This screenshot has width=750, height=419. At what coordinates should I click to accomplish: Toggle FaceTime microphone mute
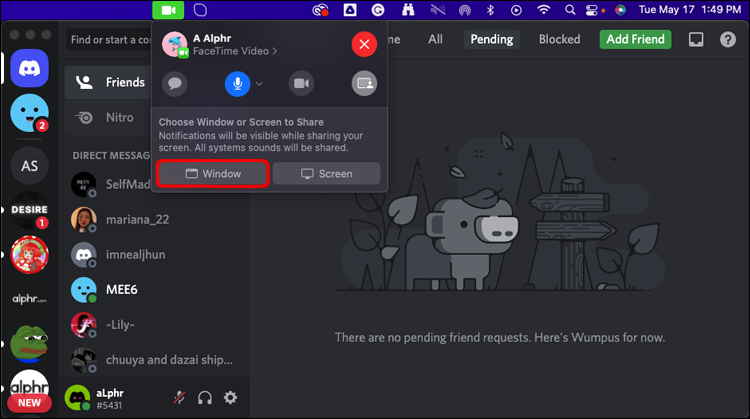click(x=237, y=84)
